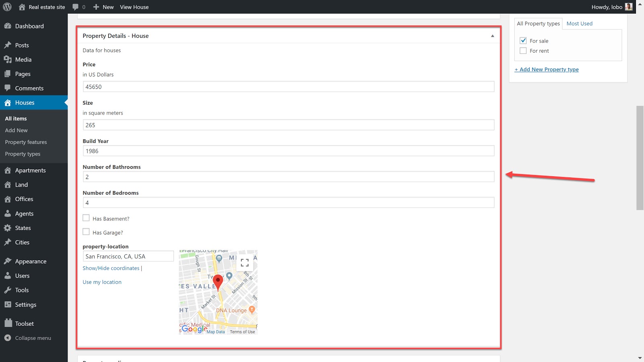Open Property features submenu item
This screenshot has width=644, height=362.
click(26, 142)
